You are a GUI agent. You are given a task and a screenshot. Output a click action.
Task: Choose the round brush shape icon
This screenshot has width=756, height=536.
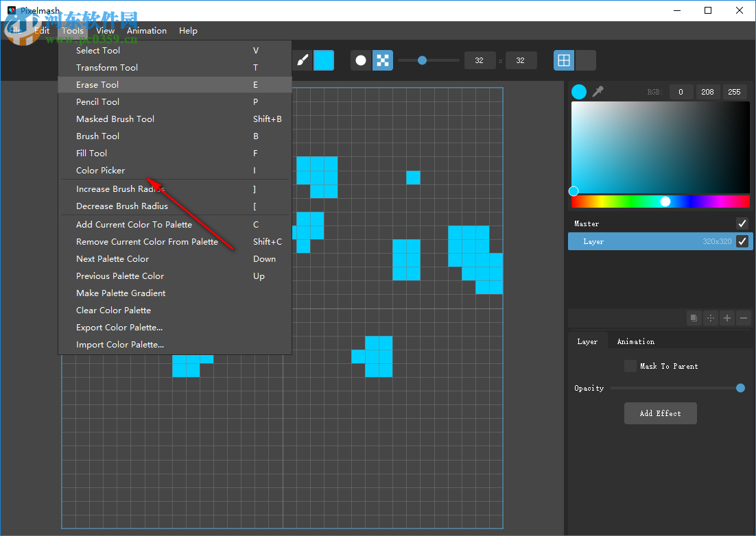(360, 60)
